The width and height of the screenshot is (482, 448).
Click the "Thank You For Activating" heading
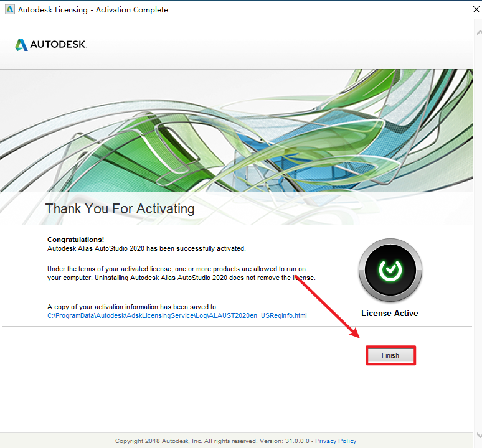(x=120, y=209)
